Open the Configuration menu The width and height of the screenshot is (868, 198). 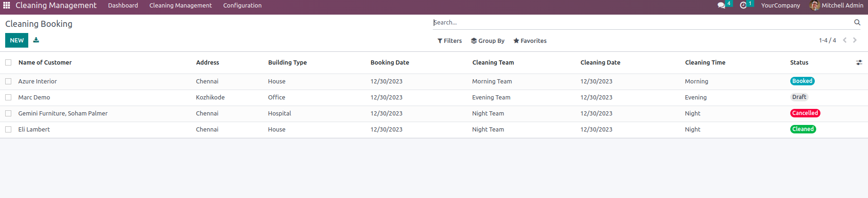[x=242, y=5]
